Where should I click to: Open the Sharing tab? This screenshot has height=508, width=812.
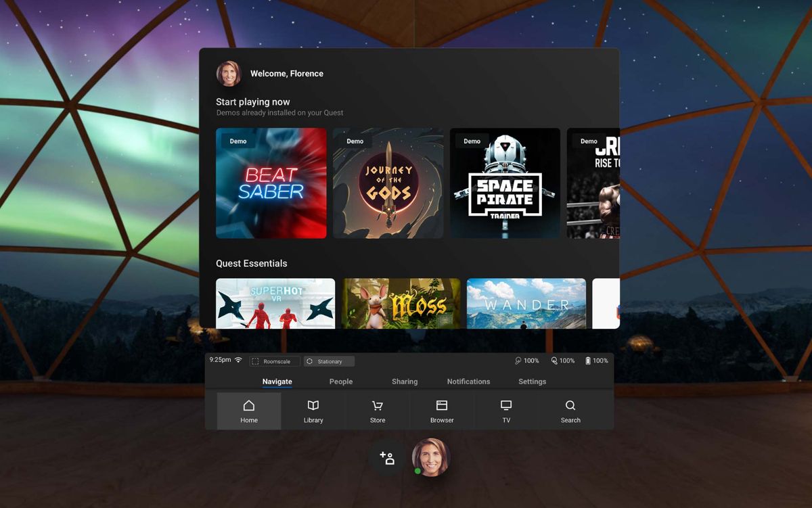(404, 382)
